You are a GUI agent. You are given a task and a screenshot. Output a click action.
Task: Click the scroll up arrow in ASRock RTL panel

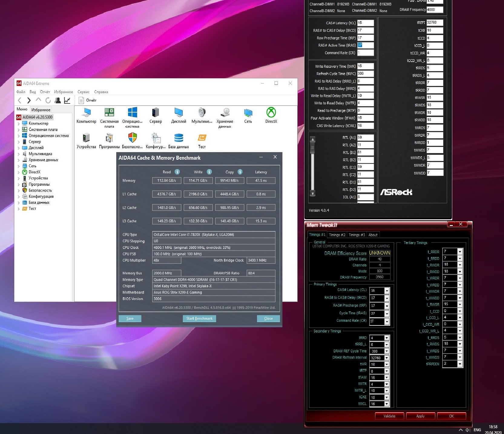pyautogui.click(x=313, y=139)
